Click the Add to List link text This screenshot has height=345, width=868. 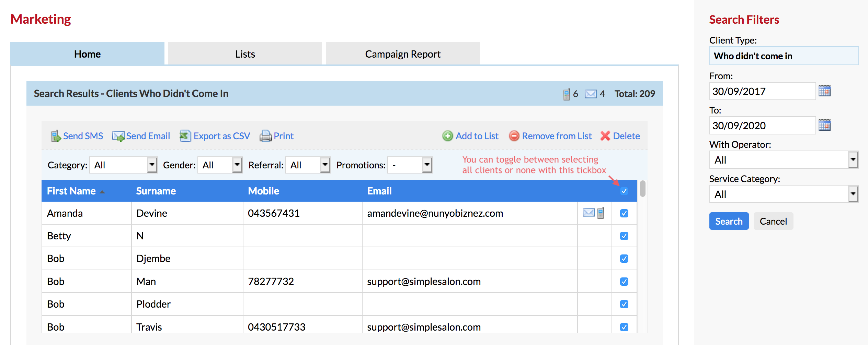pyautogui.click(x=477, y=136)
